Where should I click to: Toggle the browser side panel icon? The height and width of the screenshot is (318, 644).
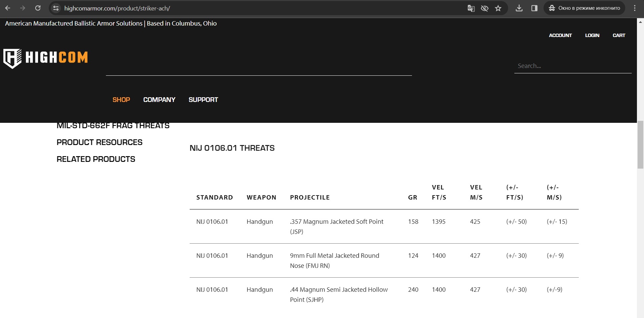point(534,8)
